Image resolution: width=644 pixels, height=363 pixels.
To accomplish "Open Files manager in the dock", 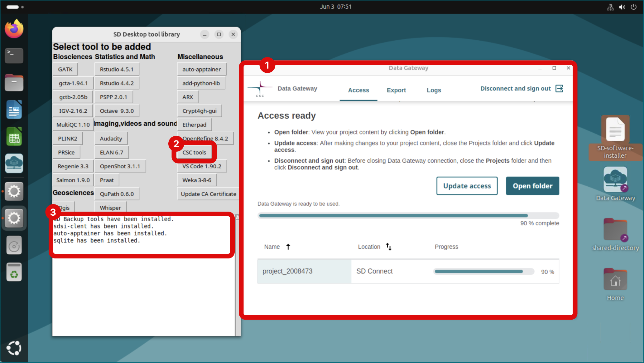I will 14,83.
